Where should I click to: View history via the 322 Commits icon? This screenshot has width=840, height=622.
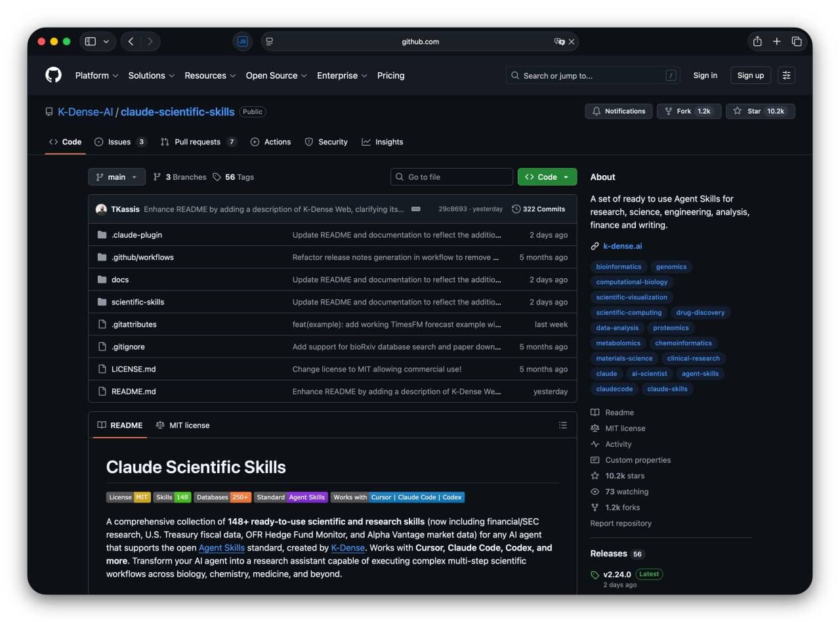[517, 209]
